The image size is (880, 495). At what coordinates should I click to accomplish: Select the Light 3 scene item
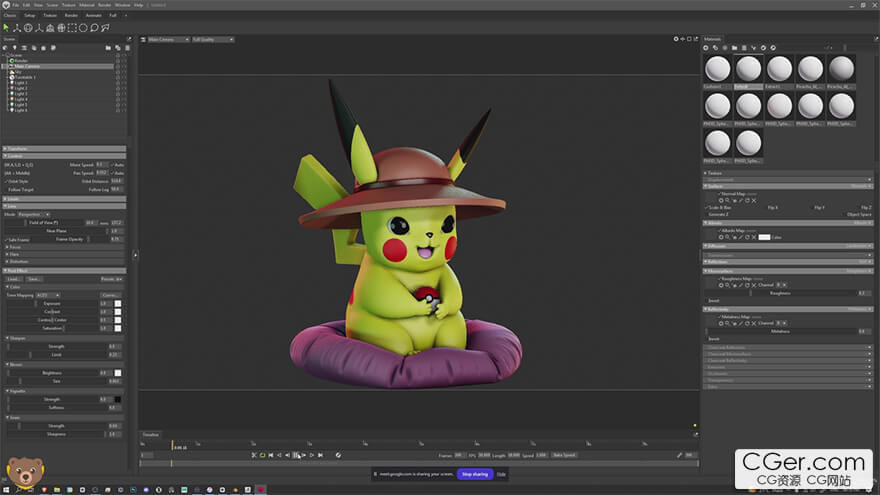coord(20,94)
